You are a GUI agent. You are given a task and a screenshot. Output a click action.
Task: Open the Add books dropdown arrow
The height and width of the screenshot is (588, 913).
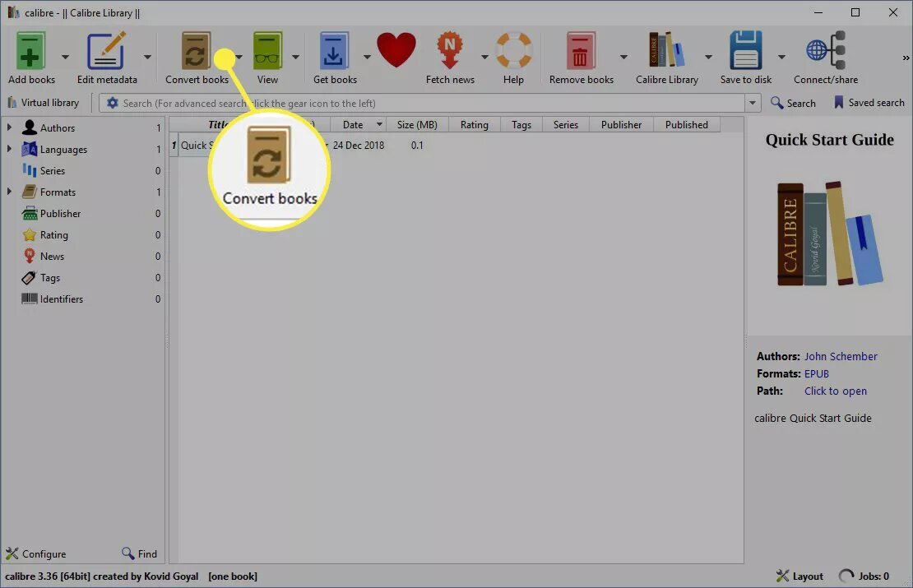[x=65, y=57]
